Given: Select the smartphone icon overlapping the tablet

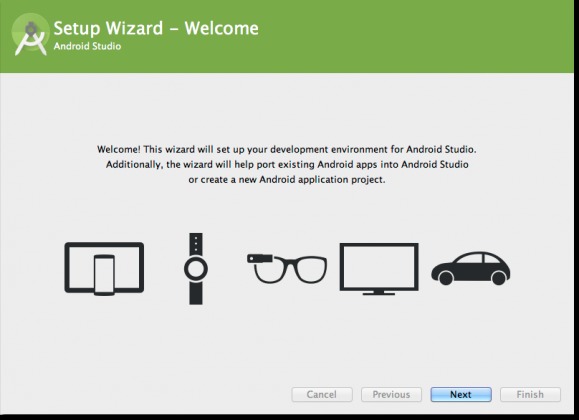Looking at the screenshot, I should [104, 275].
